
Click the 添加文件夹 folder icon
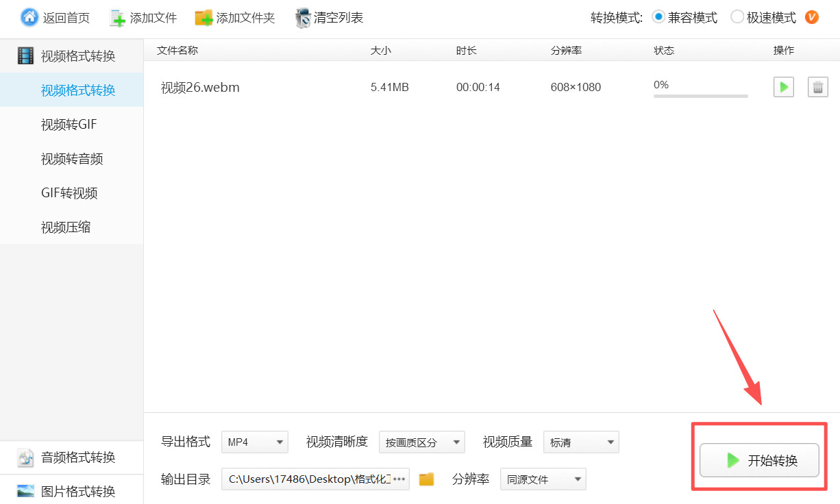(203, 18)
